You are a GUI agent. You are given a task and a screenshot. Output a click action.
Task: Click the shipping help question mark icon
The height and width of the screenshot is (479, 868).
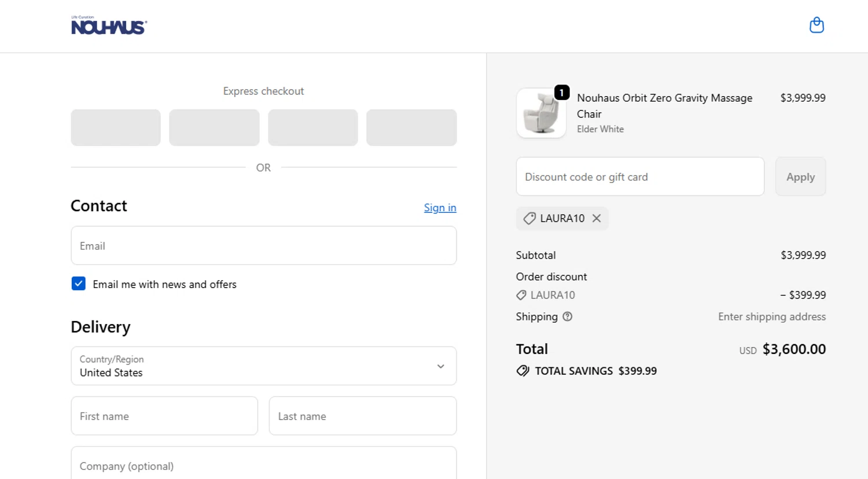click(x=567, y=316)
